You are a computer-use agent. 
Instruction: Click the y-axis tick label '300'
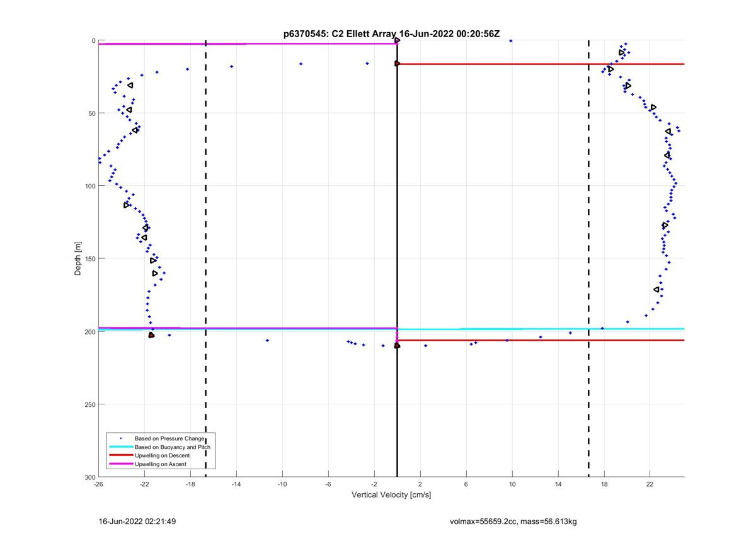(x=89, y=477)
